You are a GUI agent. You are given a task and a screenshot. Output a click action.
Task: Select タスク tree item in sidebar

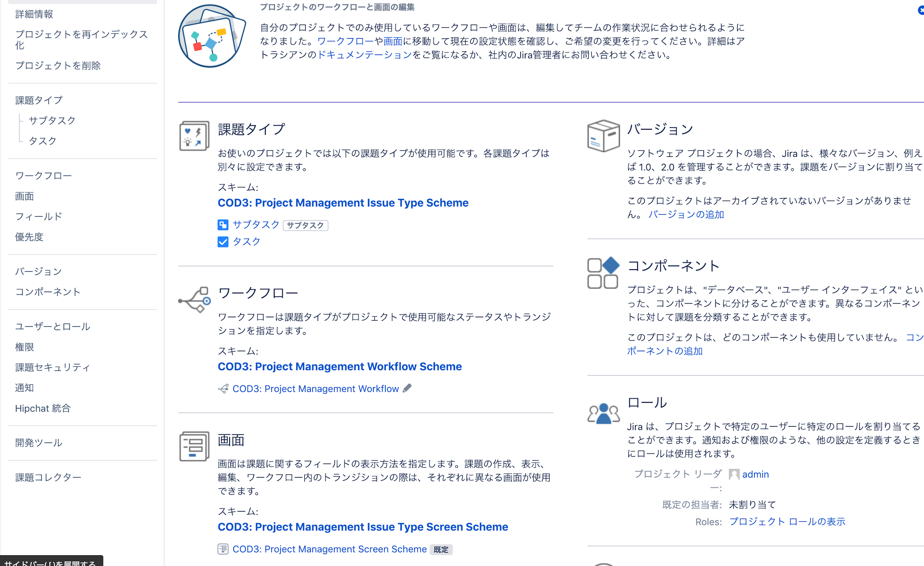(43, 140)
